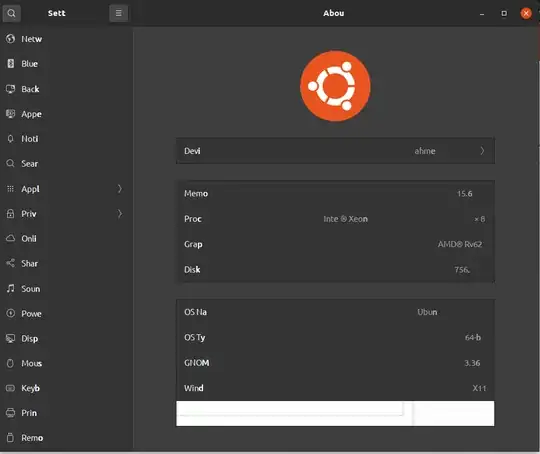Viewport: 540px width, 454px height.
Task: Select the Back sidebar entry
Action: point(67,89)
